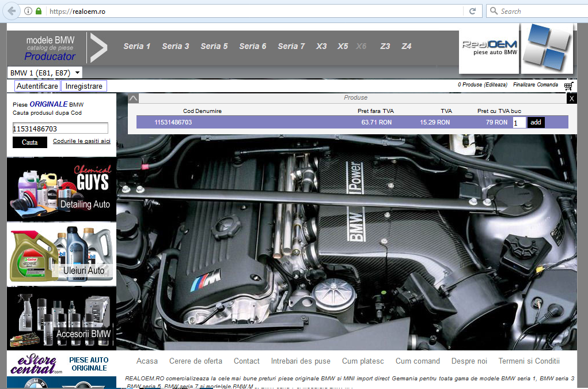Click the add button for the product

pyautogui.click(x=536, y=122)
